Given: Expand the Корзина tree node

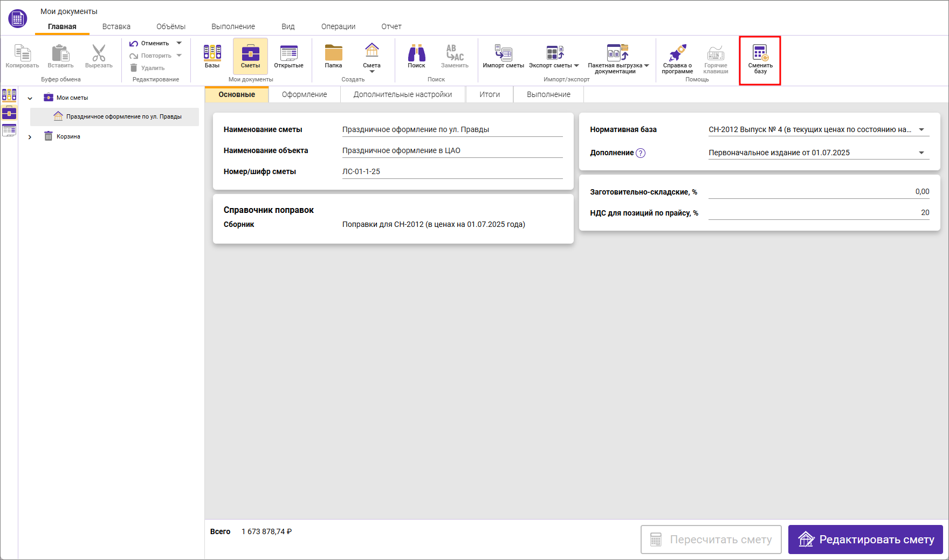Looking at the screenshot, I should click(30, 137).
